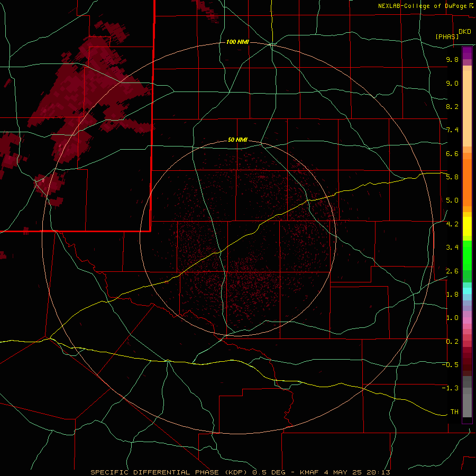Pick the yellow segment of the color bar
Screen dimensions: 476x476
[x=467, y=226]
